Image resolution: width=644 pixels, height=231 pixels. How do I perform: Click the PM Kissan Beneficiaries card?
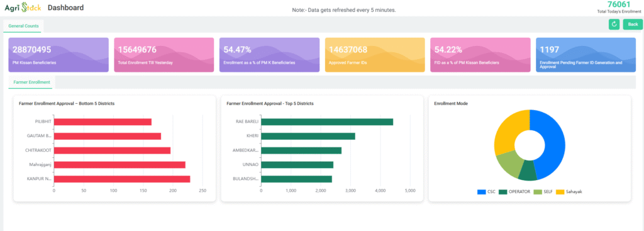58,55
